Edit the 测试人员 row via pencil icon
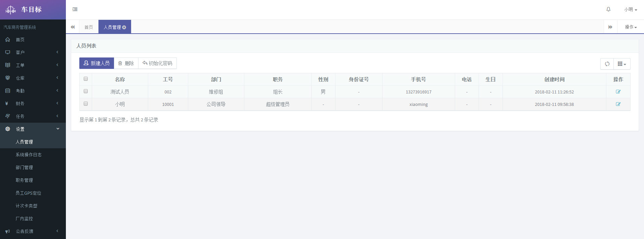Screen dimensions: 644x239 coord(618,92)
